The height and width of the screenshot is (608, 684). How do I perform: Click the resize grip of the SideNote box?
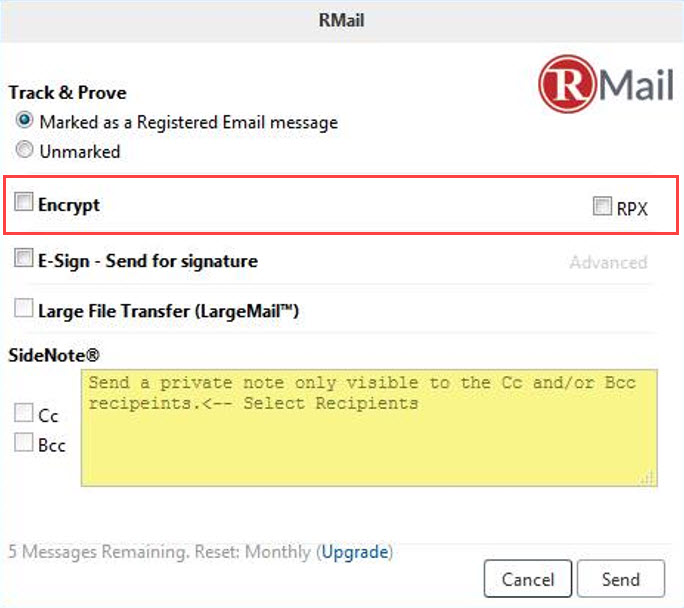click(x=648, y=478)
